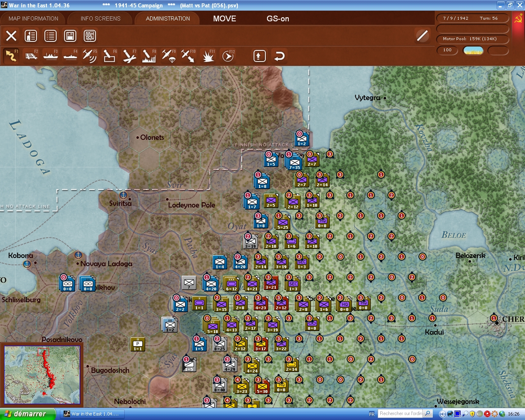Select the blue unit counter labeled 7=35
This screenshot has height=420, width=525.
coord(294,161)
